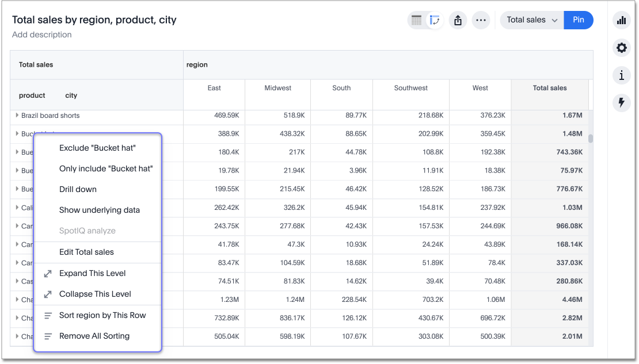This screenshot has height=364, width=639.
Task: Open the Total sales dropdown
Action: (x=532, y=20)
